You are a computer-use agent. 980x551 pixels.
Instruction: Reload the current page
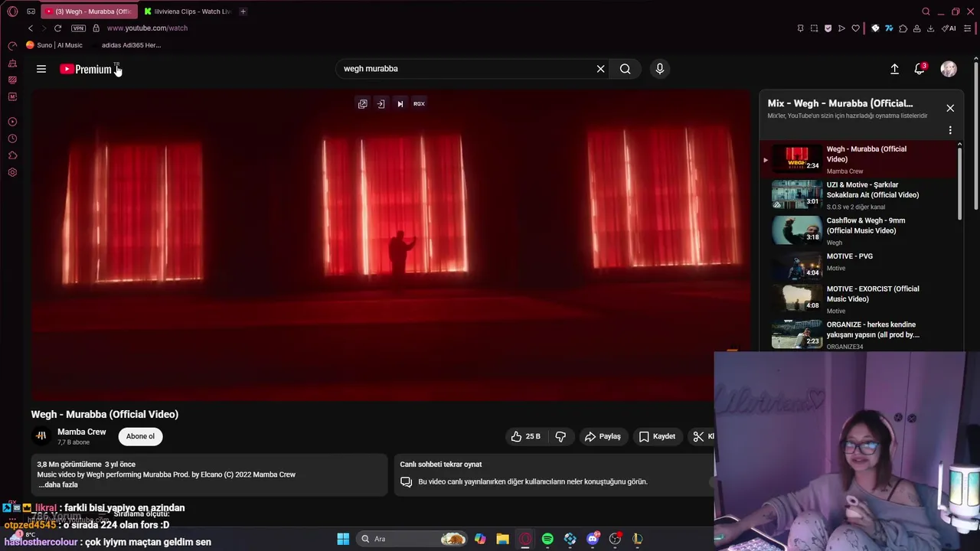coord(57,28)
